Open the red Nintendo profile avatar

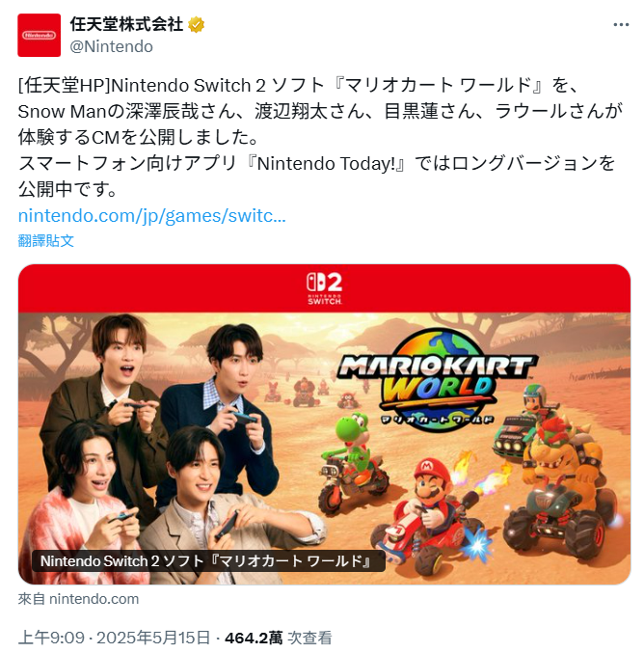point(40,35)
